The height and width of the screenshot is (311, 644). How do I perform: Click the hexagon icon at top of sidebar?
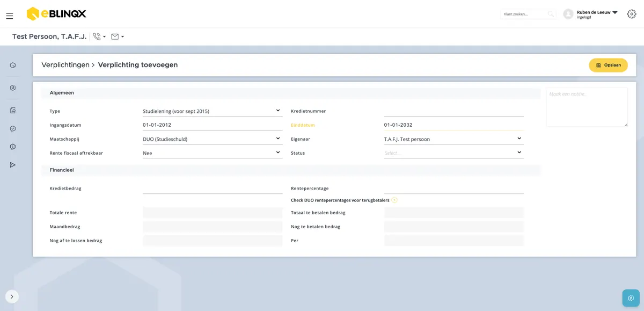click(13, 66)
